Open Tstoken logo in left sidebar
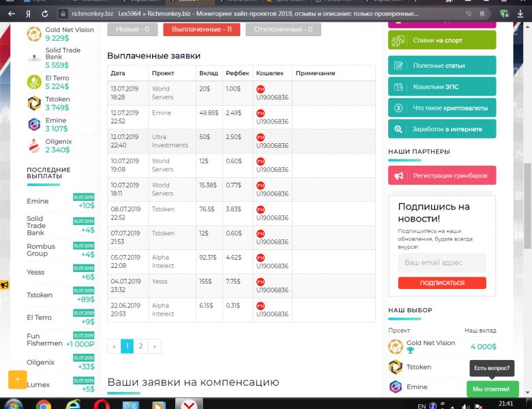This screenshot has width=532, height=409. coord(34,103)
